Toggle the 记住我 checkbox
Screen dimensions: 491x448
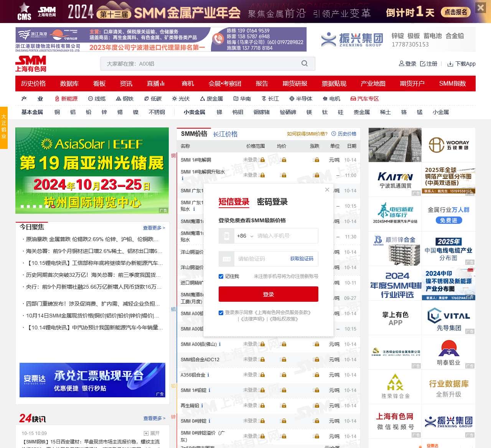221,276
